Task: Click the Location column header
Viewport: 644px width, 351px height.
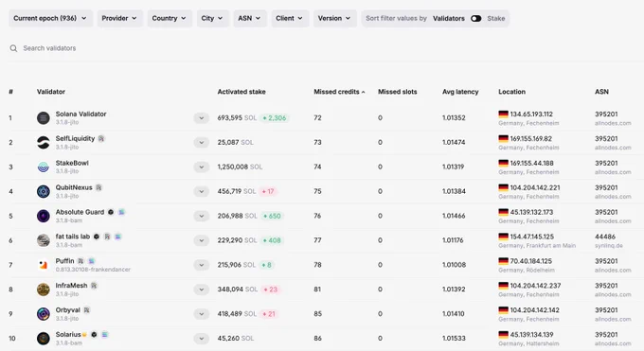Action: (x=511, y=92)
